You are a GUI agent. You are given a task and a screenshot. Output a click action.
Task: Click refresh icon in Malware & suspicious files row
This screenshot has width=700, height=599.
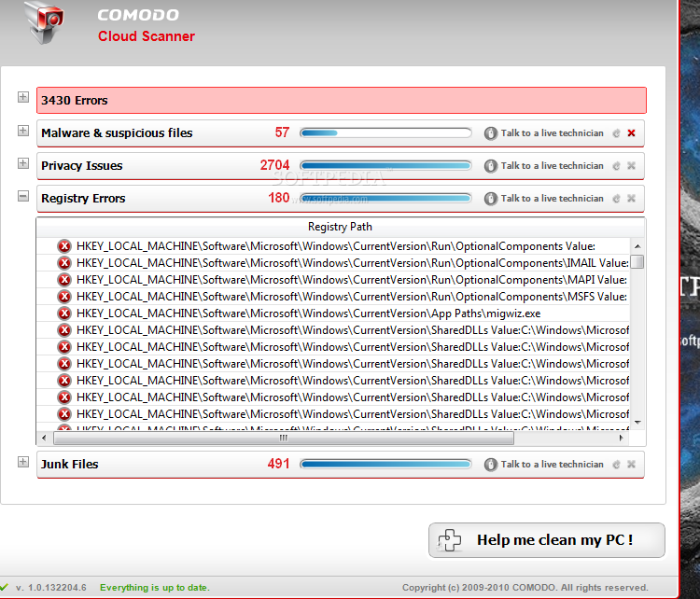coord(617,133)
